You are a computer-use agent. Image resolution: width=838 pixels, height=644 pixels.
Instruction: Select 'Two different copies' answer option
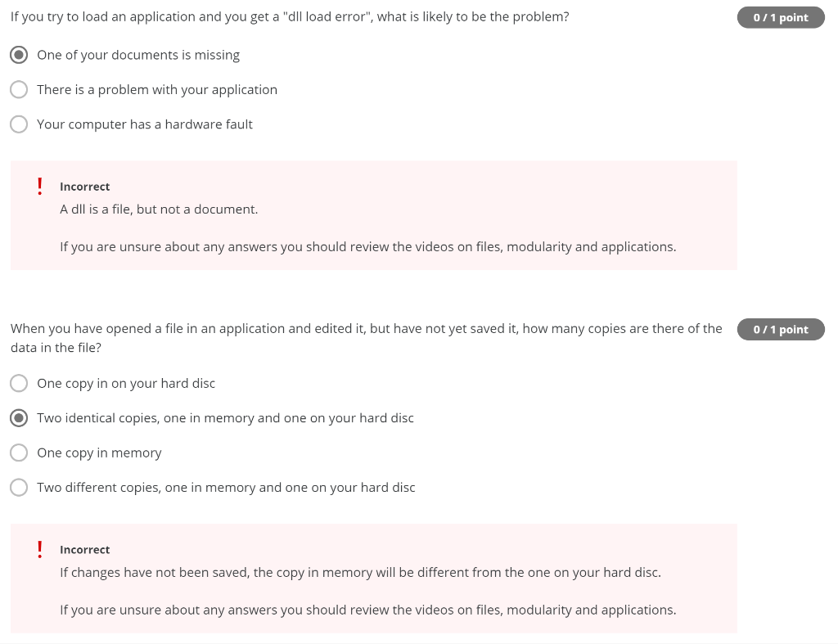point(19,487)
